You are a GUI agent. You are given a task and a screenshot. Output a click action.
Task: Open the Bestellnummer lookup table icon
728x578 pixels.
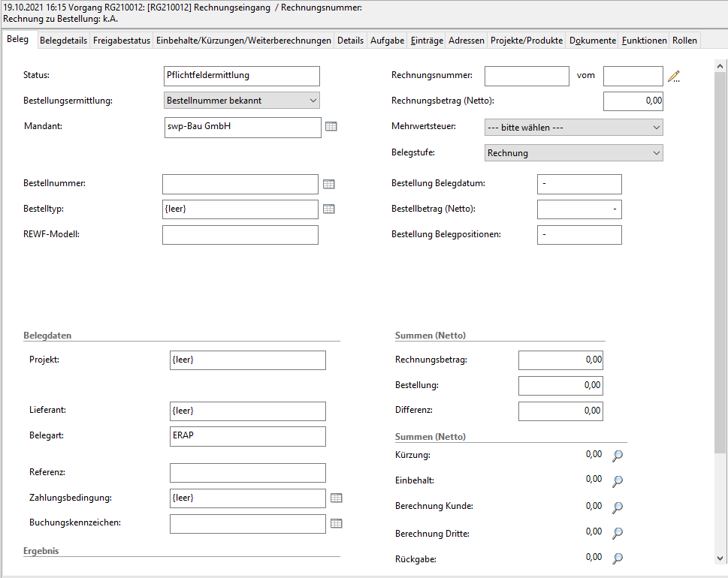point(329,184)
